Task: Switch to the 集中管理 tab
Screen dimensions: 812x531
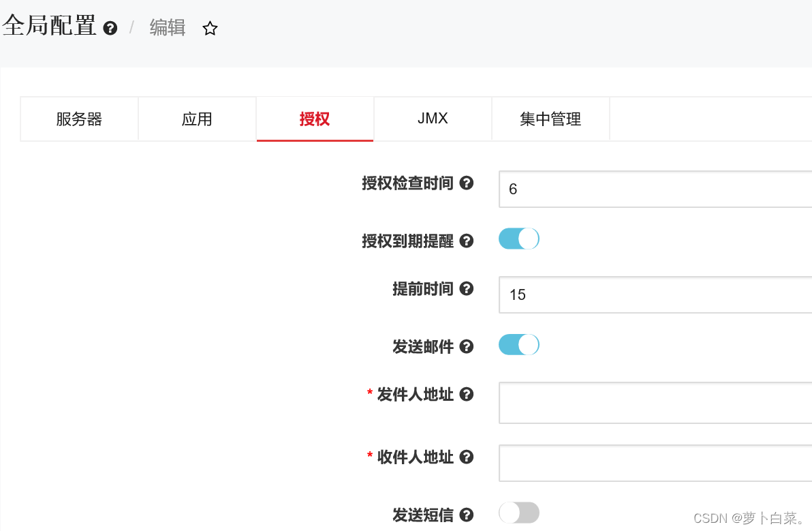Action: click(x=550, y=119)
